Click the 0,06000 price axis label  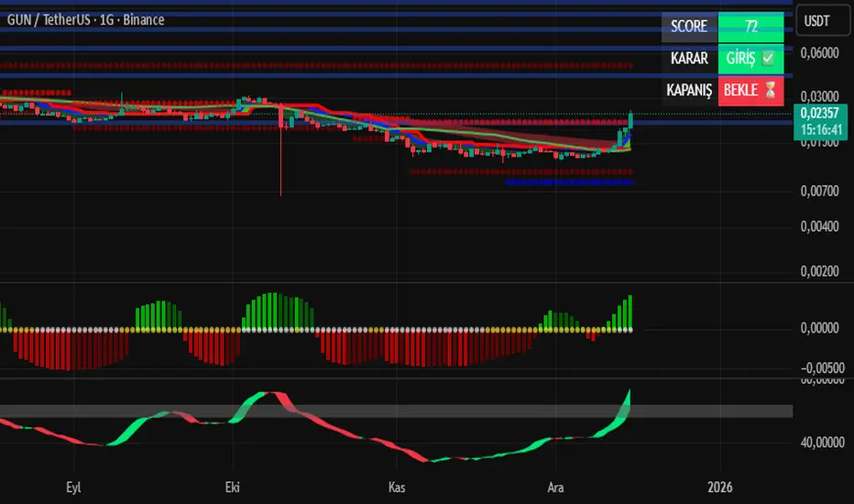pos(819,53)
